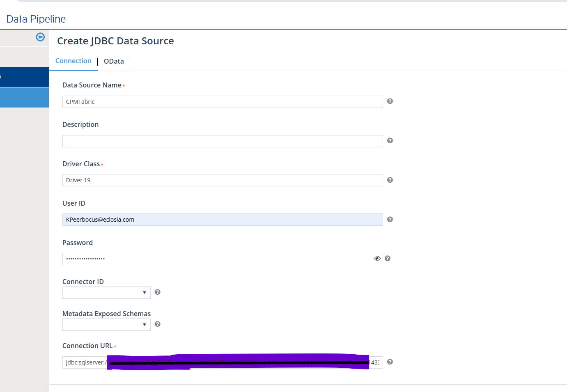Click the back arrow icon in sidebar
Viewport: 567px width, 392px height.
(40, 37)
